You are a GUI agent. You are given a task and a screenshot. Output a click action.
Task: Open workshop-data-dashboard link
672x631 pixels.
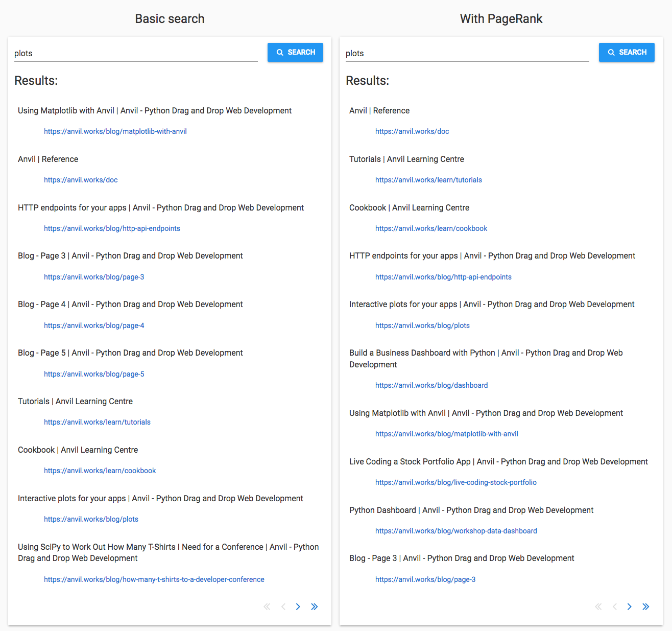coord(456,531)
